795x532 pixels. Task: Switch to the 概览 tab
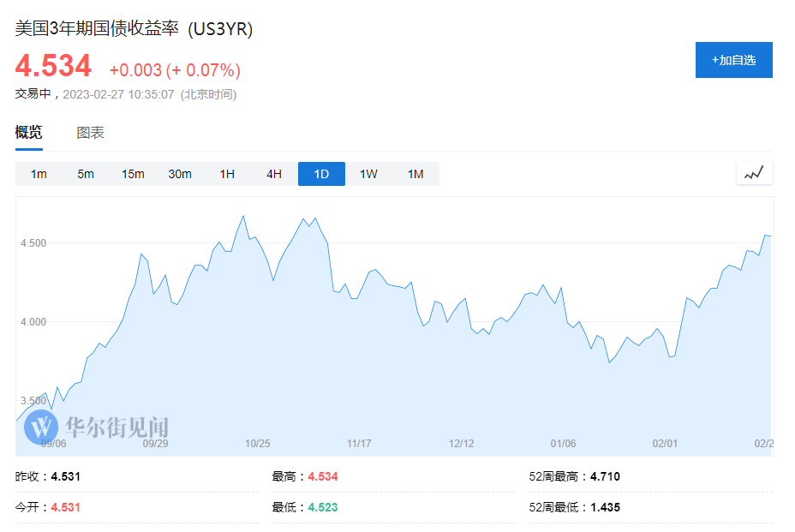click(x=29, y=132)
